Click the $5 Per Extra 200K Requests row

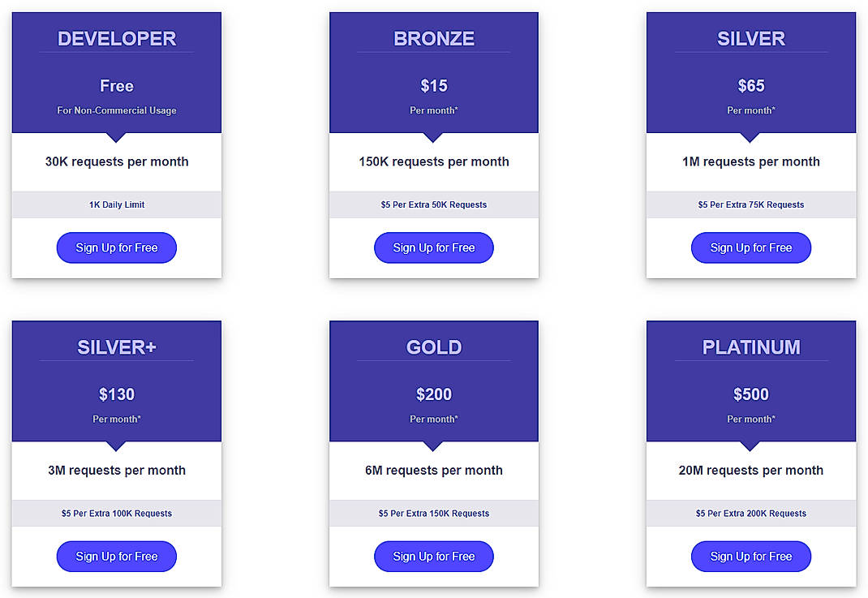[750, 514]
